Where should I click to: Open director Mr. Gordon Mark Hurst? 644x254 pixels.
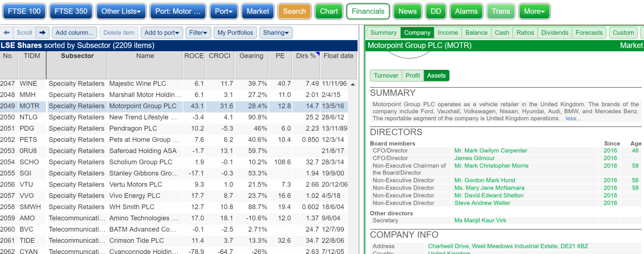click(x=485, y=180)
